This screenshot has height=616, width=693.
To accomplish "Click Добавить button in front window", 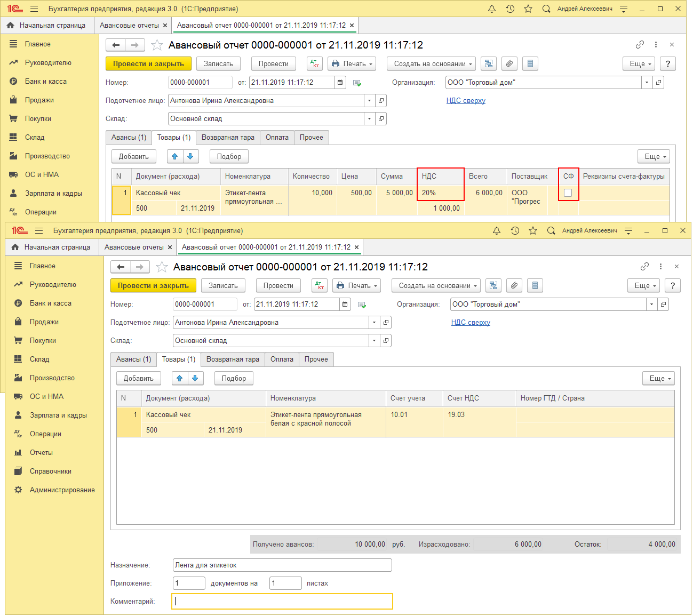I will 139,378.
